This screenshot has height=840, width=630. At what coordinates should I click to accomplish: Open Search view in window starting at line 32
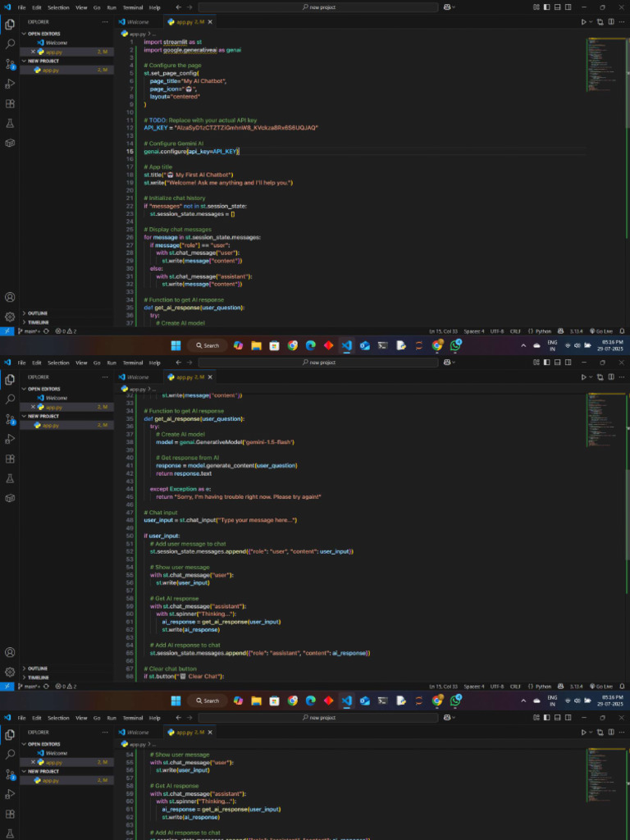pyautogui.click(x=10, y=399)
